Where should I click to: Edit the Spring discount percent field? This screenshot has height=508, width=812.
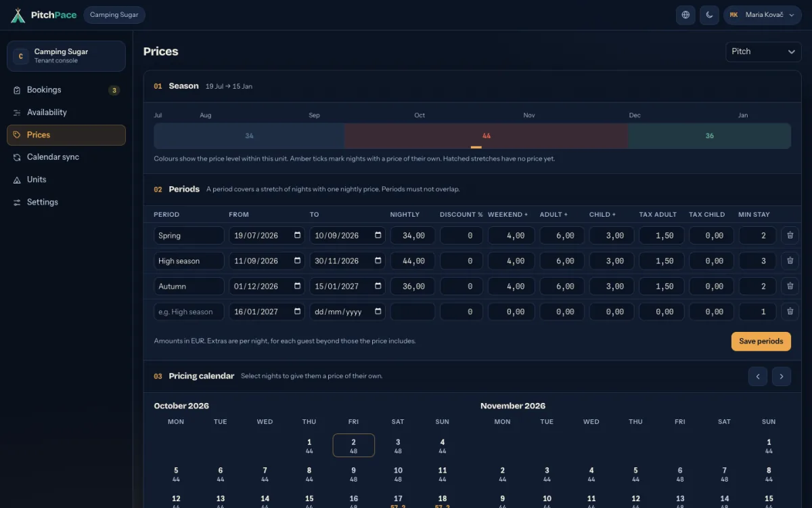tap(461, 236)
